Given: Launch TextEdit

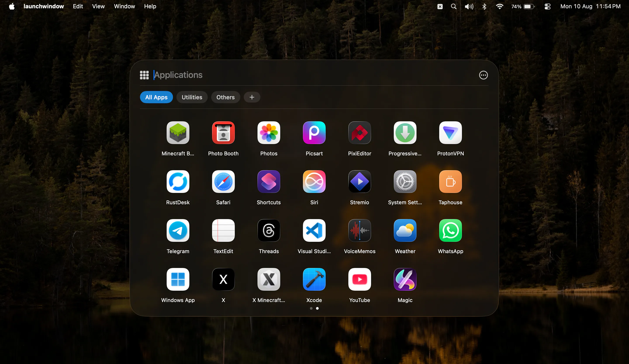Looking at the screenshot, I should click(223, 230).
